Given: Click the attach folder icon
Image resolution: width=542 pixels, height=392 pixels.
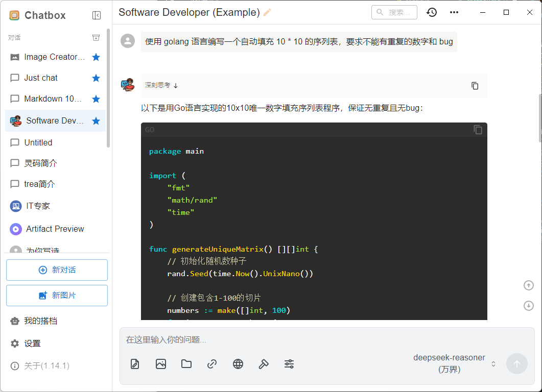Looking at the screenshot, I should [186, 364].
